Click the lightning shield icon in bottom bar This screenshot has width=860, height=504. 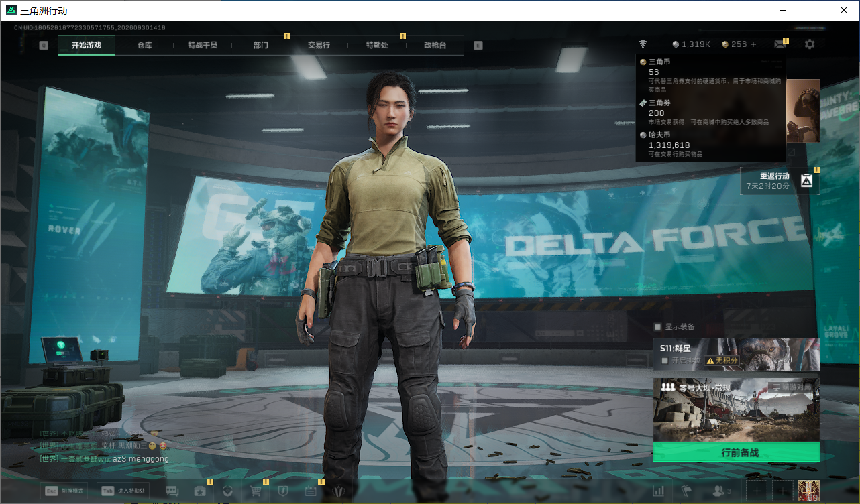282,491
